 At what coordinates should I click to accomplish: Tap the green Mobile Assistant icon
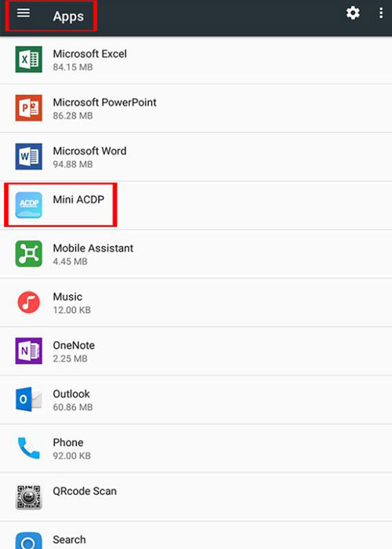29,254
